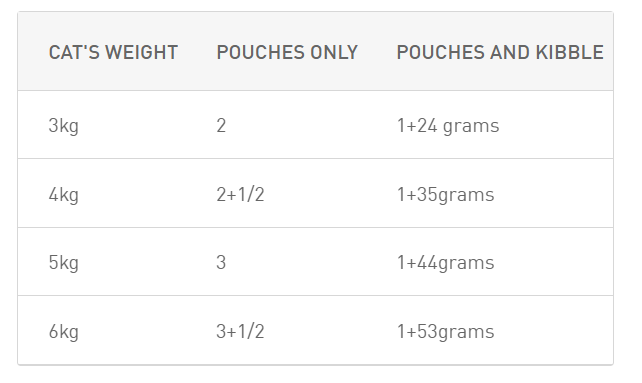Click the 5kg weight cell
Screen dimensions: 642x383
point(63,262)
